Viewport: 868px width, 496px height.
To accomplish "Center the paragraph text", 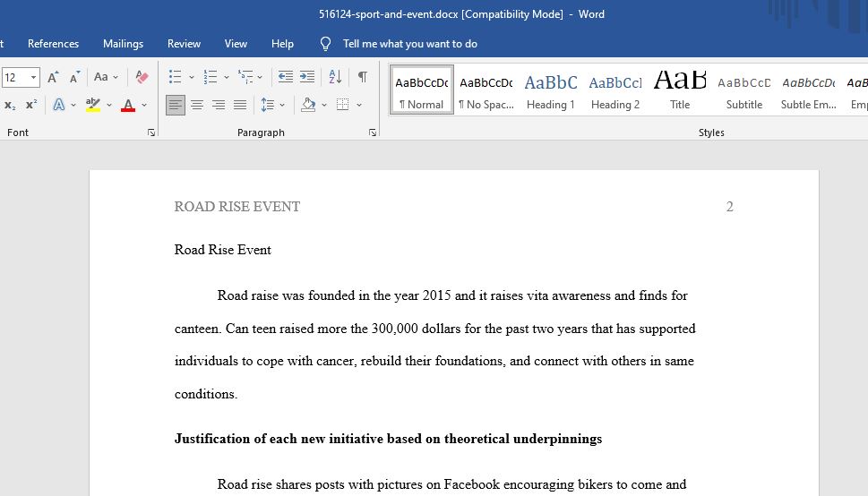I will click(197, 105).
